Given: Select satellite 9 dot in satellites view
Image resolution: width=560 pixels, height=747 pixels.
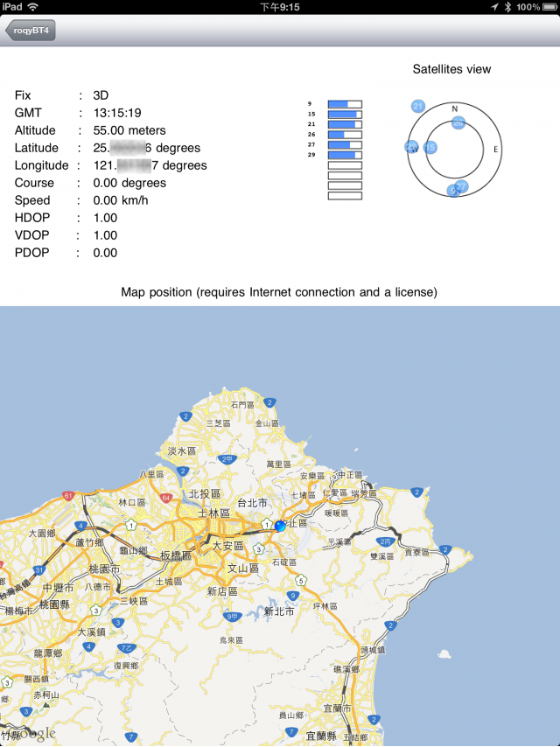Looking at the screenshot, I should pyautogui.click(x=453, y=192).
